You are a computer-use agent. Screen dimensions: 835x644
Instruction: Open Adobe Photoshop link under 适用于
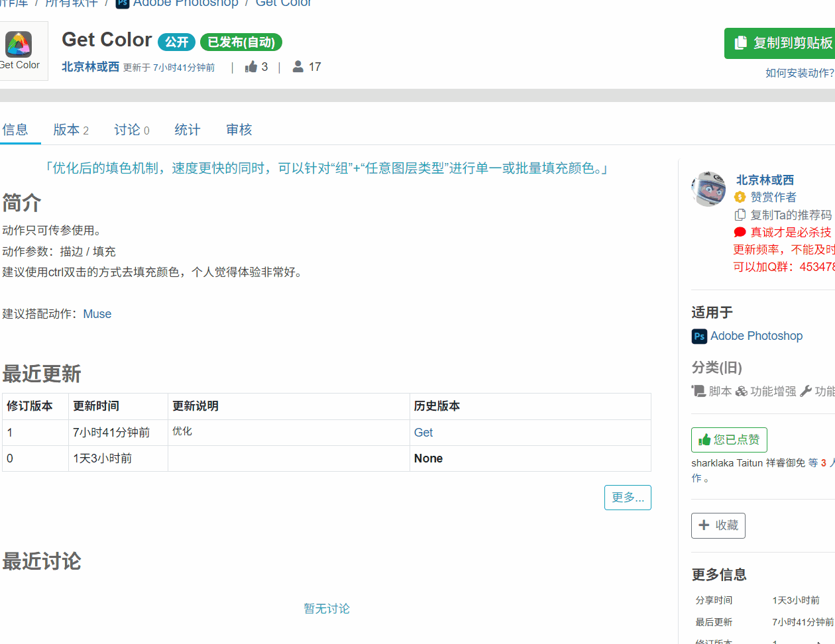tap(756, 336)
